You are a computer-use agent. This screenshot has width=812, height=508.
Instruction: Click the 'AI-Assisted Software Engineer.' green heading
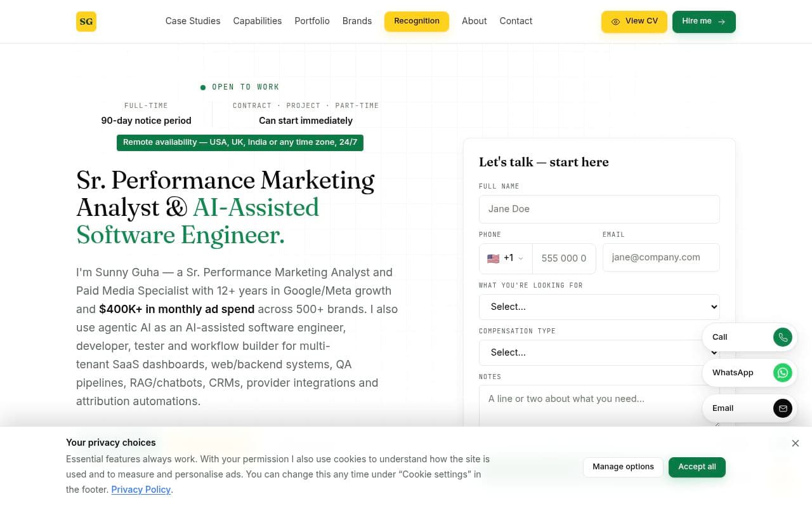pyautogui.click(x=198, y=222)
